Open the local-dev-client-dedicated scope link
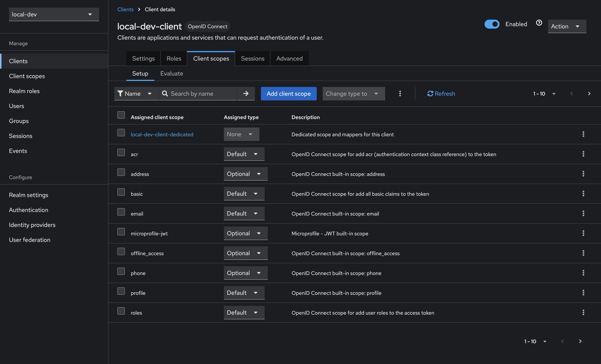Image resolution: width=601 pixels, height=364 pixels. point(162,134)
